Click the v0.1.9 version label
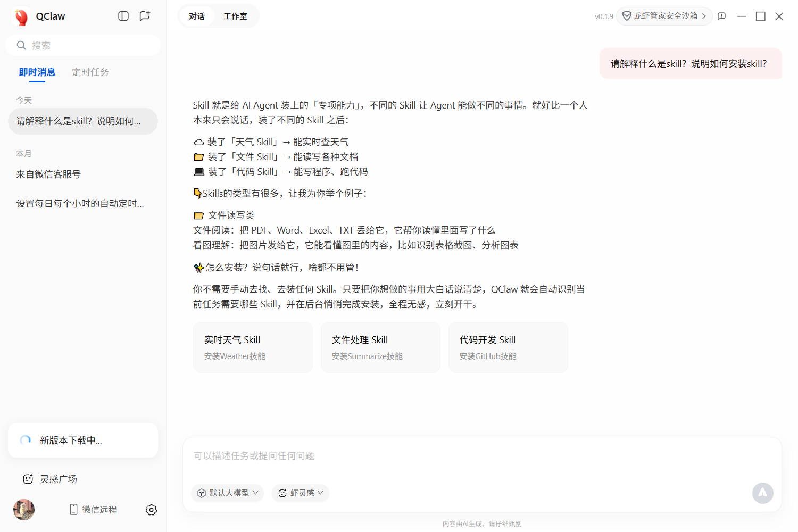 pos(604,16)
